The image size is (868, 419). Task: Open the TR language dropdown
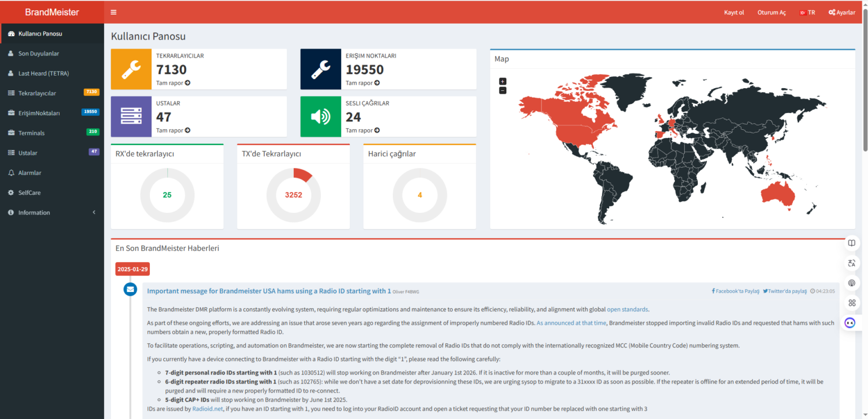[x=807, y=12]
